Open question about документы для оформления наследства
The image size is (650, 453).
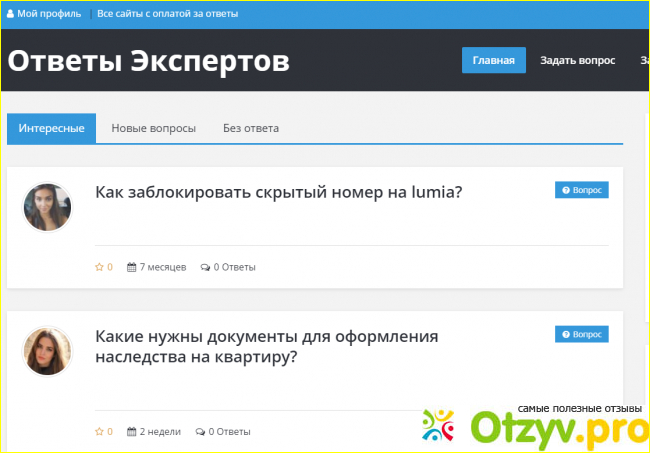tap(266, 347)
